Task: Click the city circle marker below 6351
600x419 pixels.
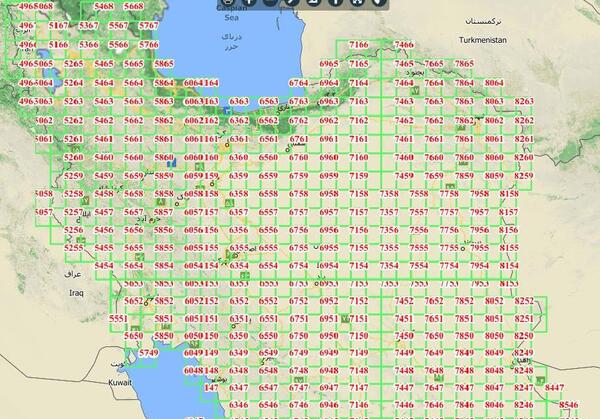Action: [x=233, y=326]
